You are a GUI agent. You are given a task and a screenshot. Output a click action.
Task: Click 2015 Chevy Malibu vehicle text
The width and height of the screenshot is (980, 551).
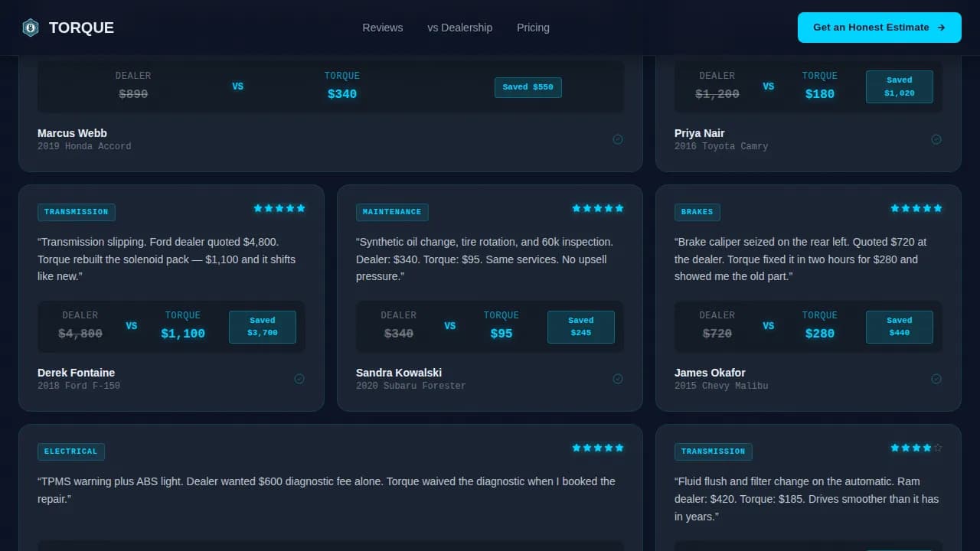[x=721, y=386]
